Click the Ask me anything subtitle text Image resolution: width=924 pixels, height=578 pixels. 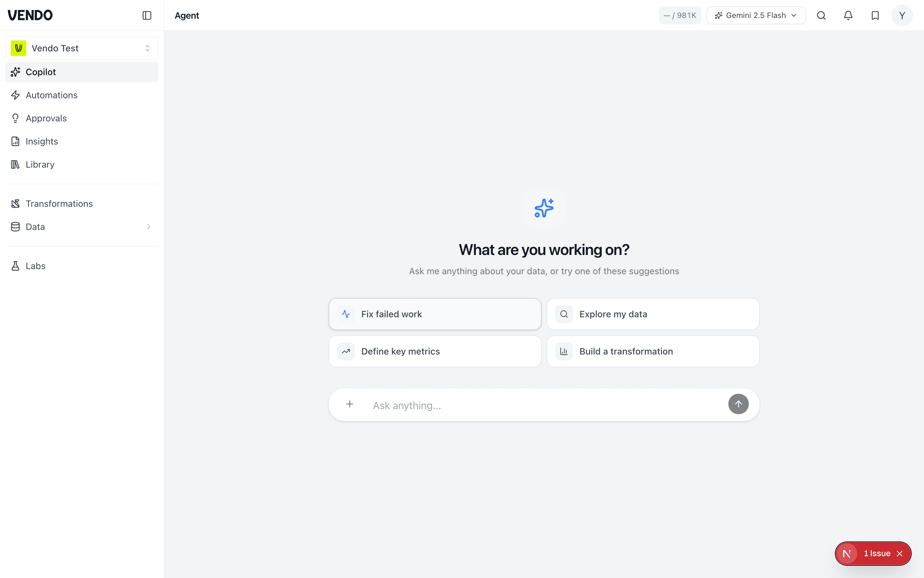[x=544, y=271]
